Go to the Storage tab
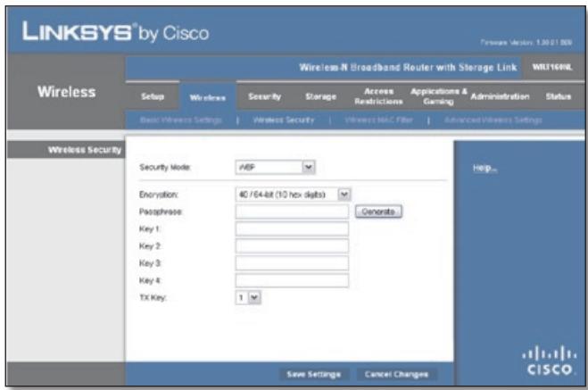The height and width of the screenshot is (390, 588). tap(308, 95)
